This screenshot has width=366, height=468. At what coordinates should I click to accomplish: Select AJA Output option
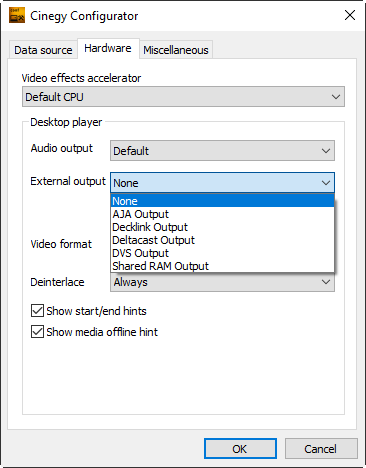223,214
